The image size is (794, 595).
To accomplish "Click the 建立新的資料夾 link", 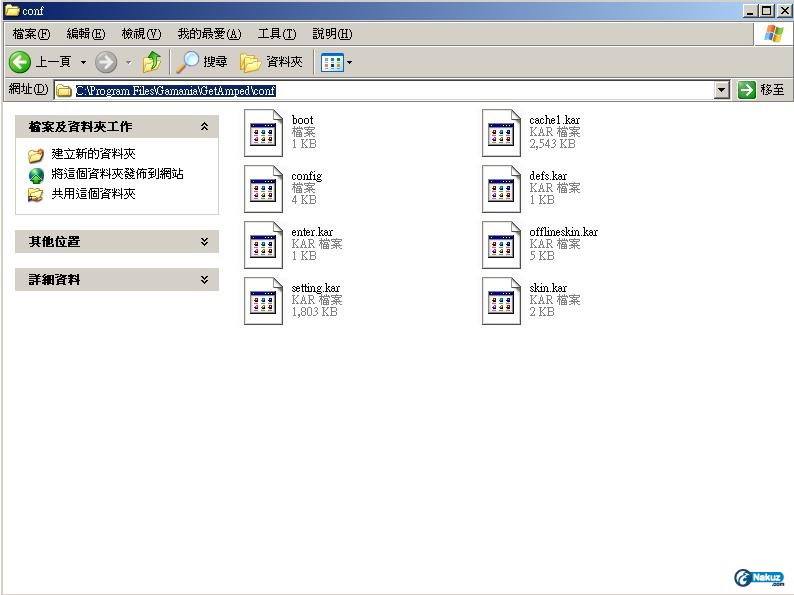I will tap(93, 154).
